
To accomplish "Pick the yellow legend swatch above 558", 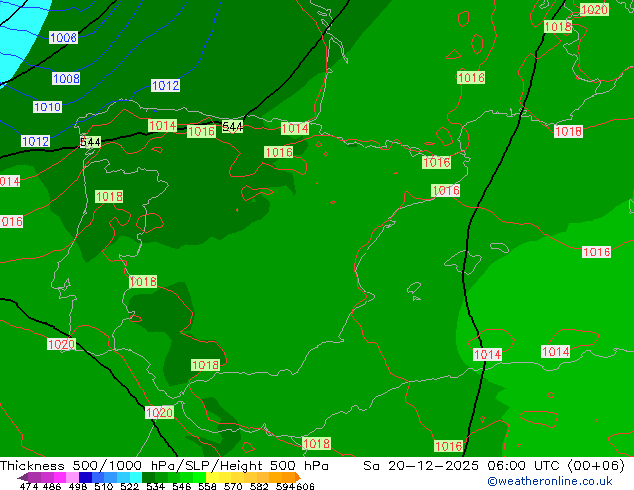I will (x=212, y=477).
